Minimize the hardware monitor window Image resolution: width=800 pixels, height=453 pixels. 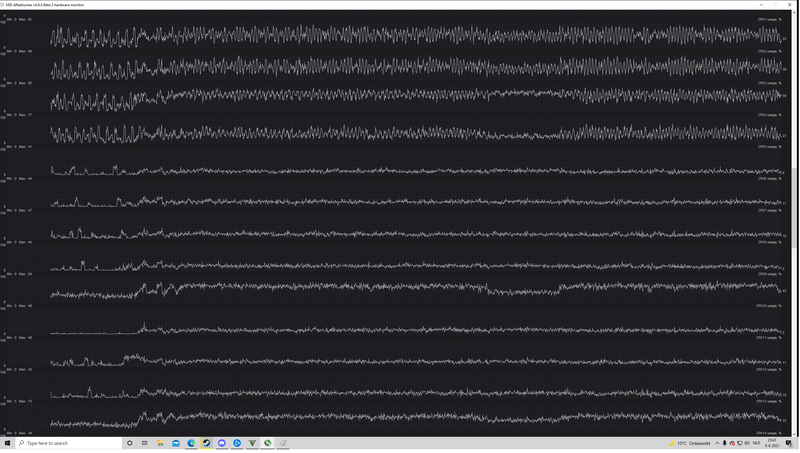coord(761,5)
